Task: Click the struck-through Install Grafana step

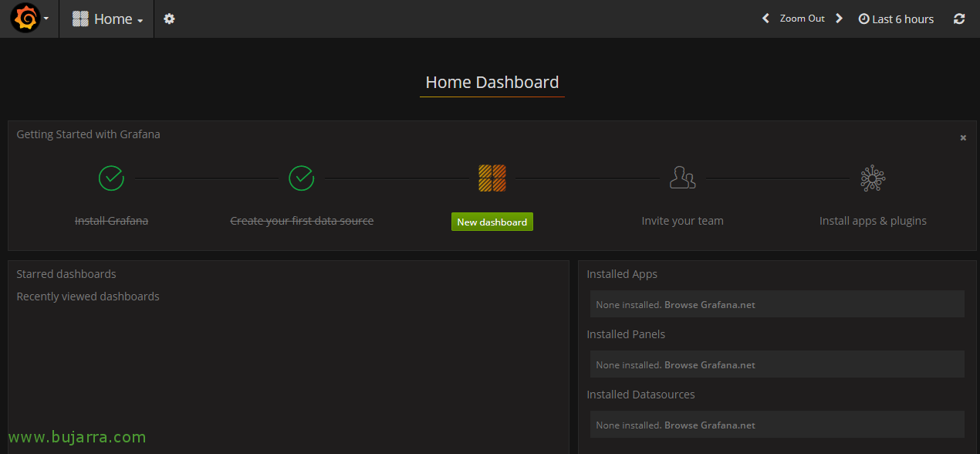Action: point(111,221)
